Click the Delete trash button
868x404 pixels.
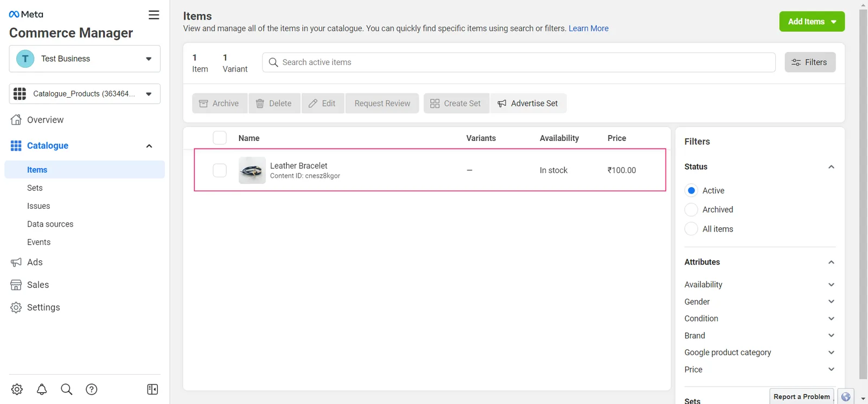coord(274,104)
